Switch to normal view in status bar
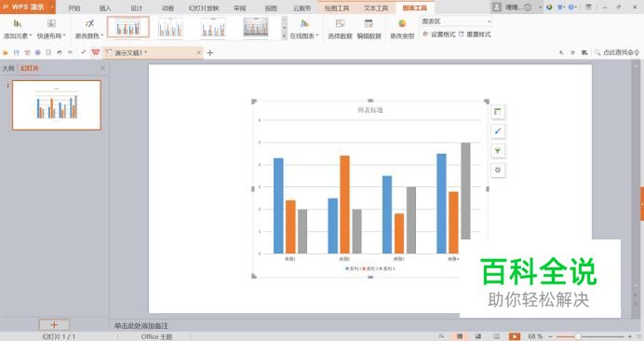Screen dimensions: 644x341 pyautogui.click(x=460, y=336)
